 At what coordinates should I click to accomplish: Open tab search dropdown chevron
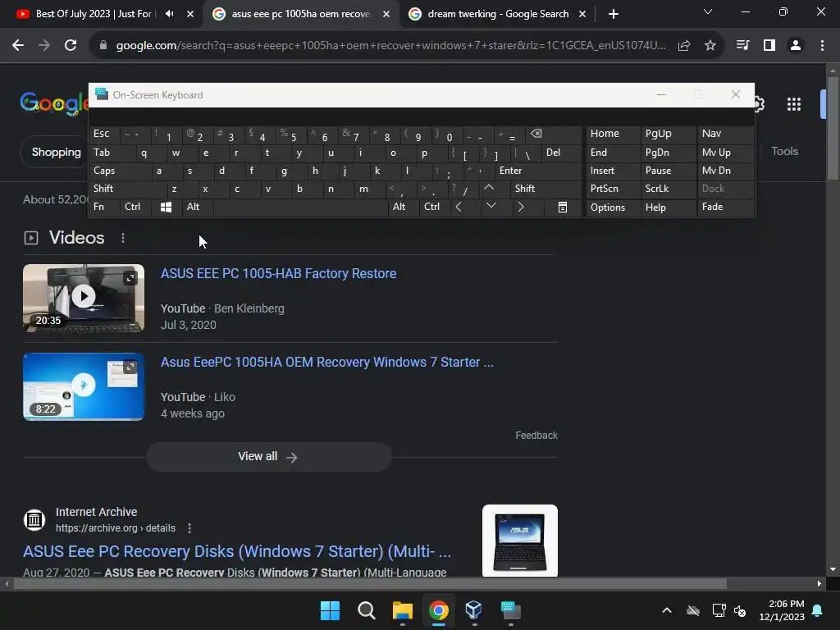coord(708,11)
